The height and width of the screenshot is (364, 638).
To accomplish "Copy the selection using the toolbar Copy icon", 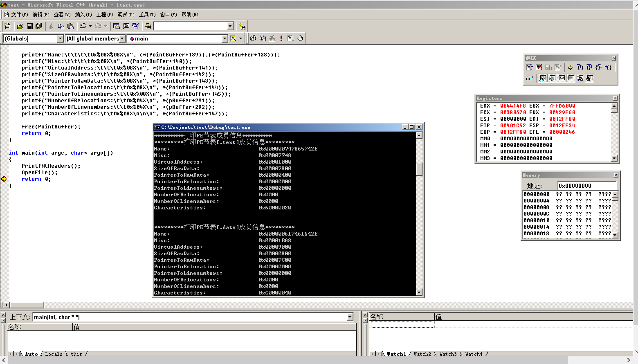I will (61, 26).
